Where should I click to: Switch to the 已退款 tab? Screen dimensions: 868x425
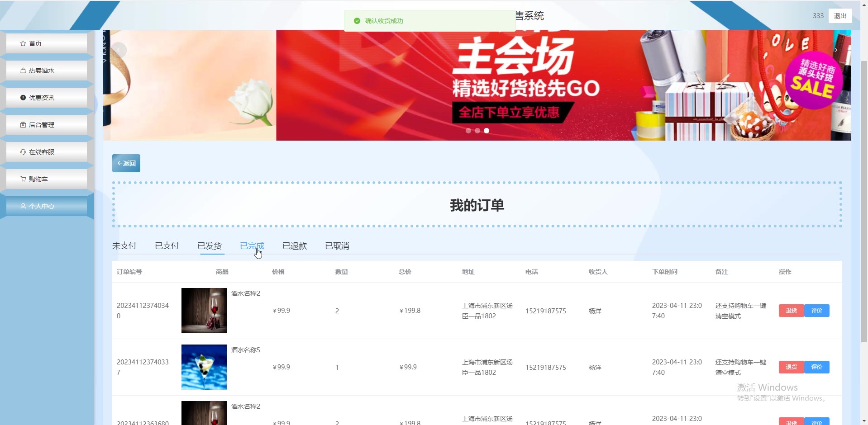pyautogui.click(x=295, y=246)
